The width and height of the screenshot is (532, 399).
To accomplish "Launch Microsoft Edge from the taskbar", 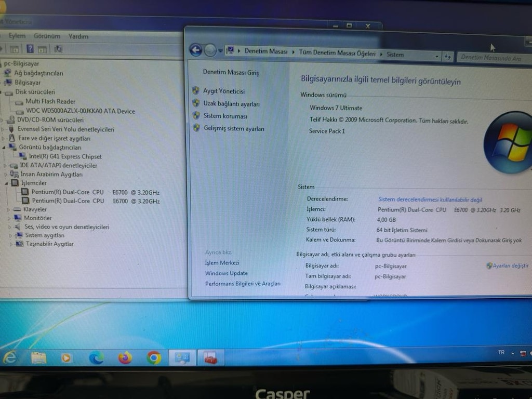I will tap(96, 358).
